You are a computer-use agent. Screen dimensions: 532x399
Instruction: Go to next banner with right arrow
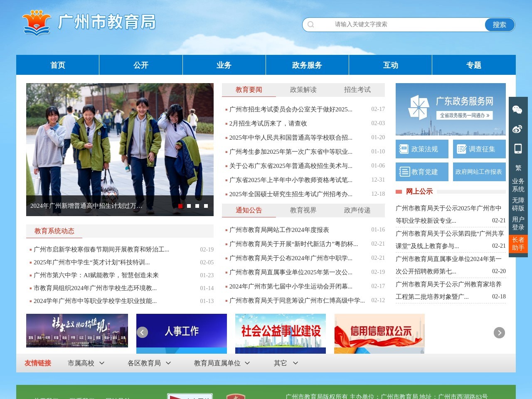pos(499,332)
